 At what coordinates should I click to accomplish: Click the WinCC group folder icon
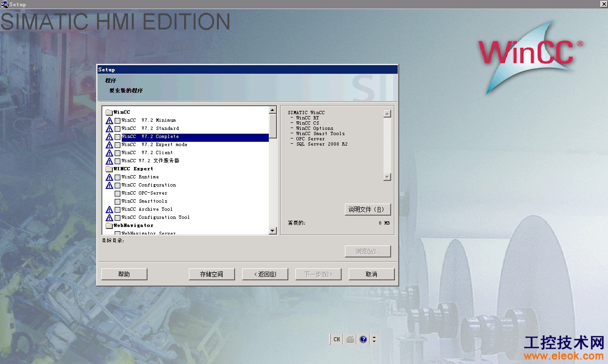pos(109,112)
